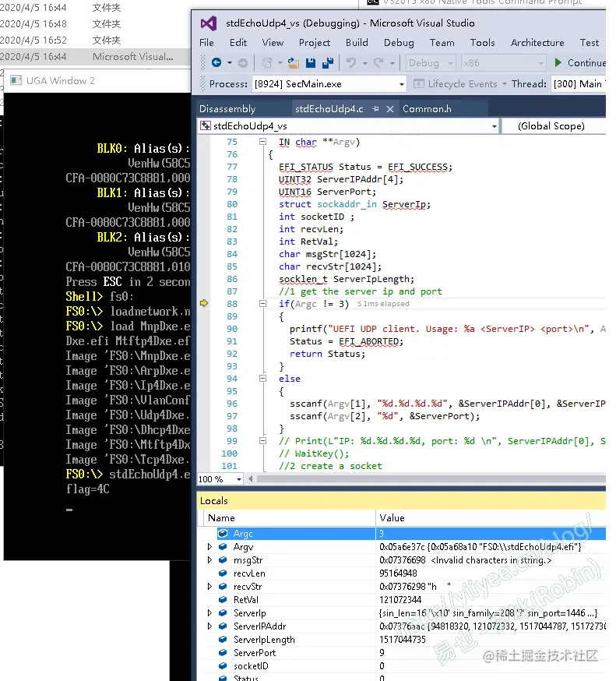Select the Microsoft Visual... file row in Explorer

(95, 56)
